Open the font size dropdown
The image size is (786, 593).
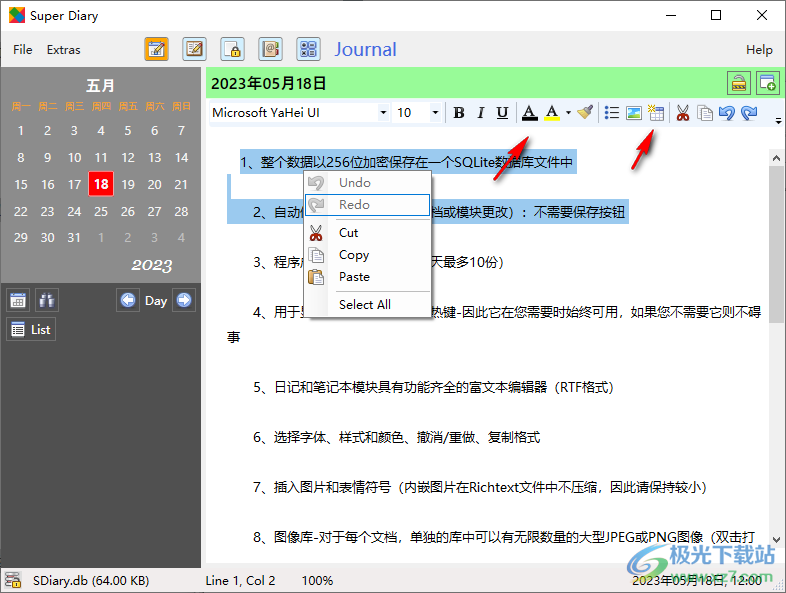[435, 113]
